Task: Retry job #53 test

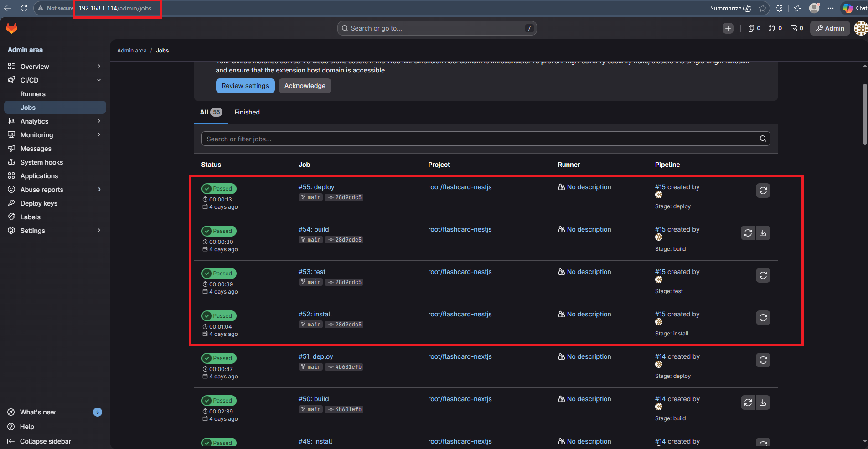Action: click(x=763, y=275)
